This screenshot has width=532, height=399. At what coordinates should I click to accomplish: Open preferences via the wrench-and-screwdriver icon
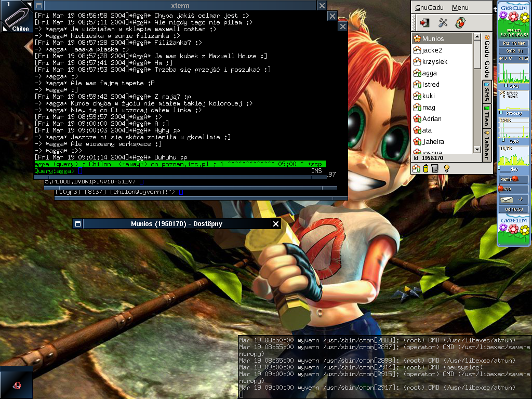coord(443,22)
